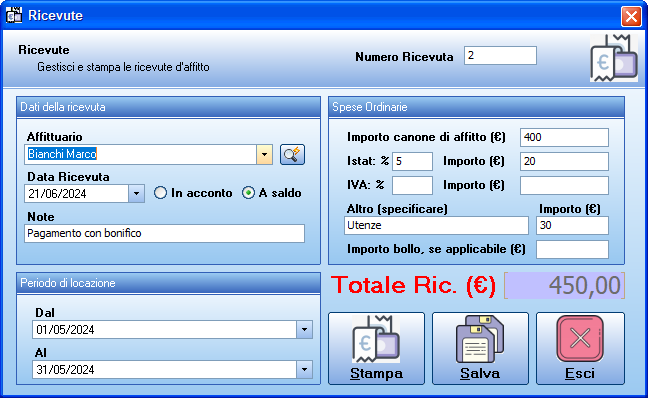Expand the Dal date dropdown
The width and height of the screenshot is (648, 398).
point(304,330)
